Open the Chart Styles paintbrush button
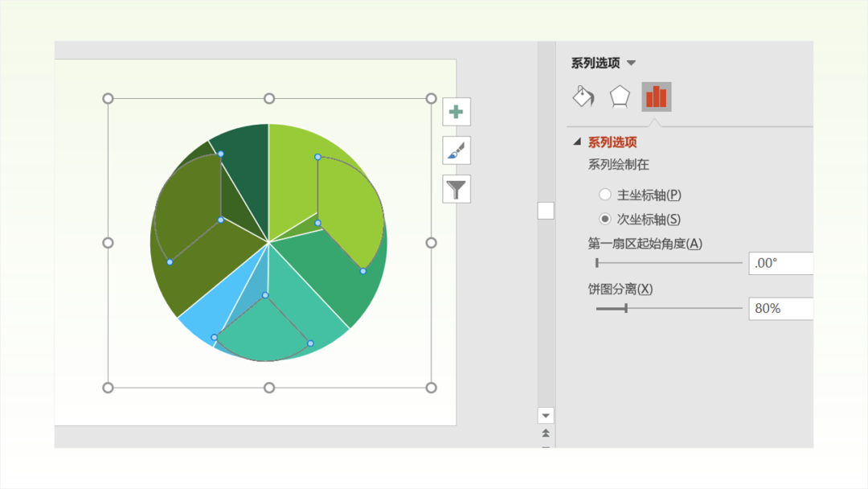The width and height of the screenshot is (868, 489). pyautogui.click(x=457, y=150)
